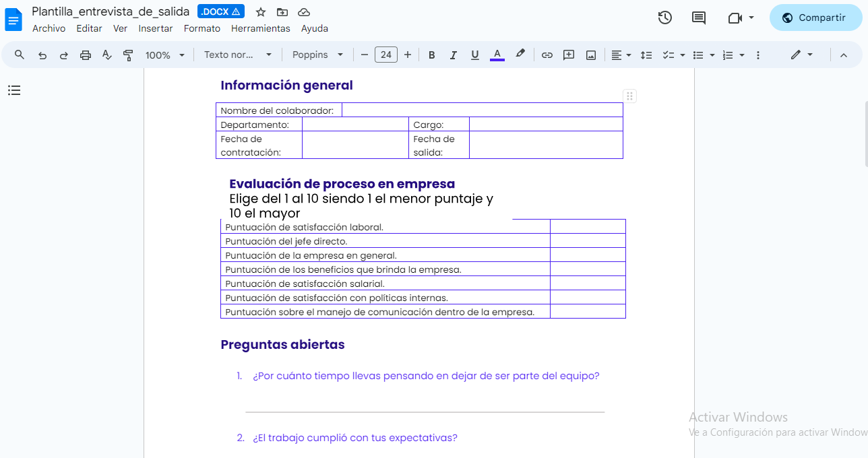Open the text color picker
868x458 pixels.
(497, 55)
